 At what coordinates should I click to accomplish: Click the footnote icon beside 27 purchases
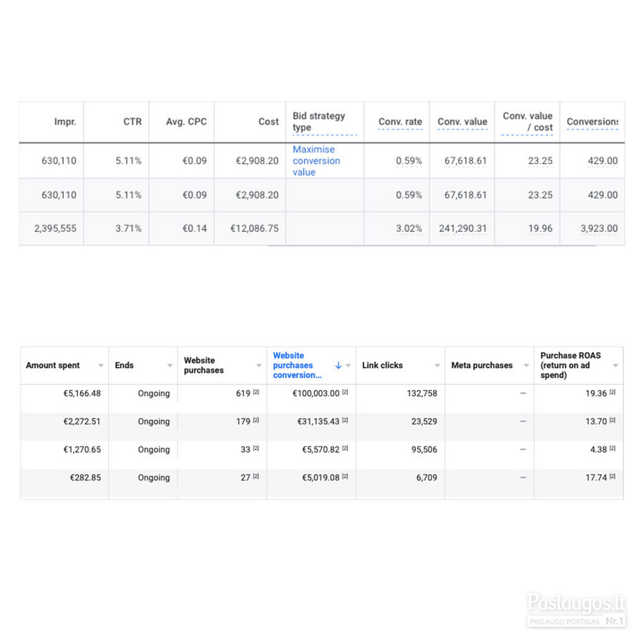pyautogui.click(x=256, y=477)
